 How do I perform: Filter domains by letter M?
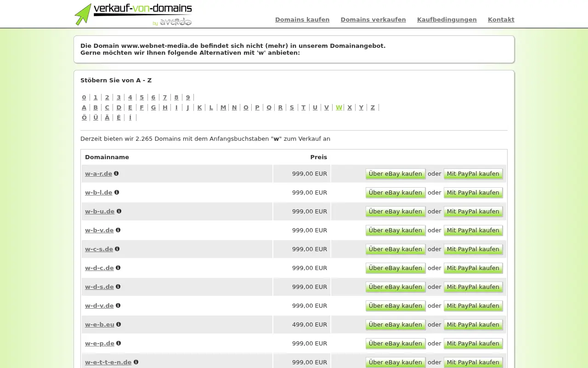pos(223,107)
